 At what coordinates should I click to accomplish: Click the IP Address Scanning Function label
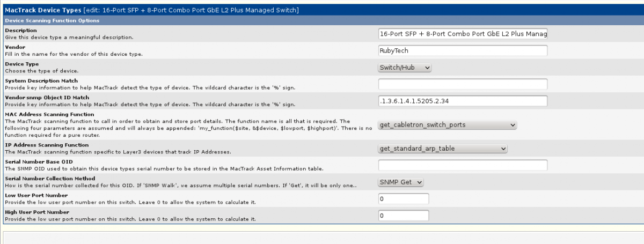click(x=47, y=145)
